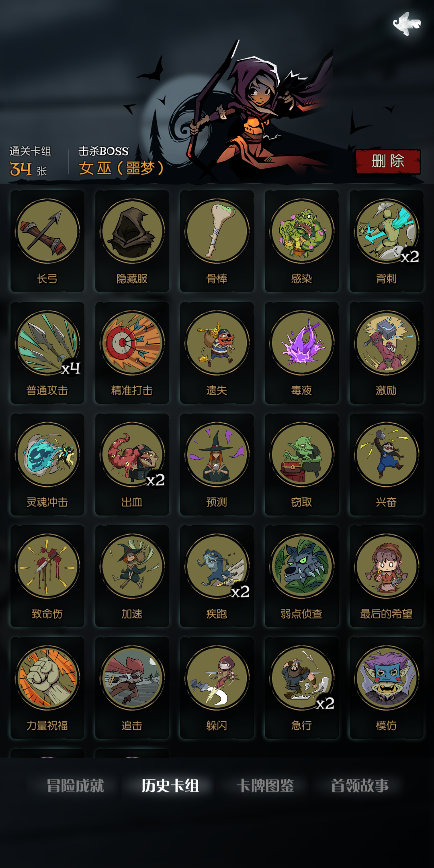Choose the 感染 green ogre card
This screenshot has width=434, height=868.
click(x=302, y=241)
